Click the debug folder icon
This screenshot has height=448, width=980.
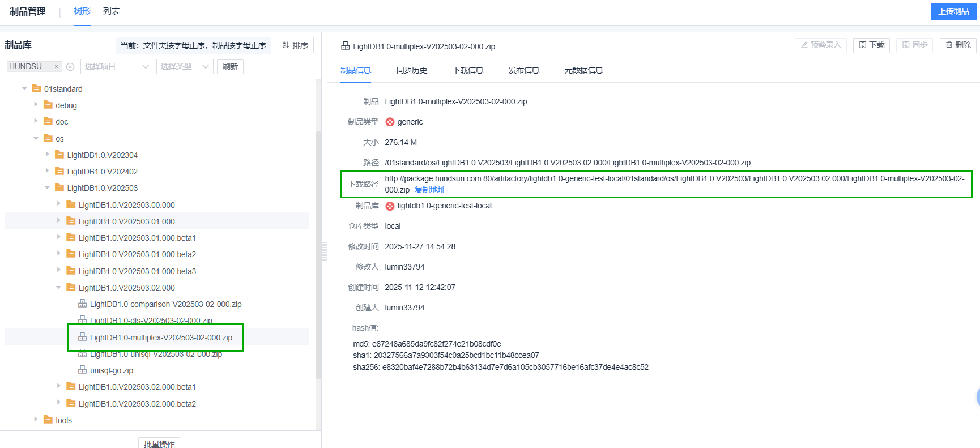pos(48,105)
